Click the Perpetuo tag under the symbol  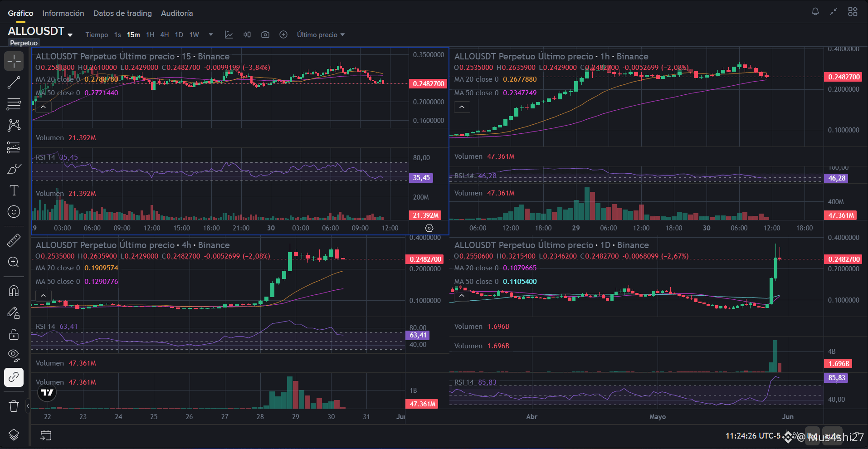pos(24,43)
